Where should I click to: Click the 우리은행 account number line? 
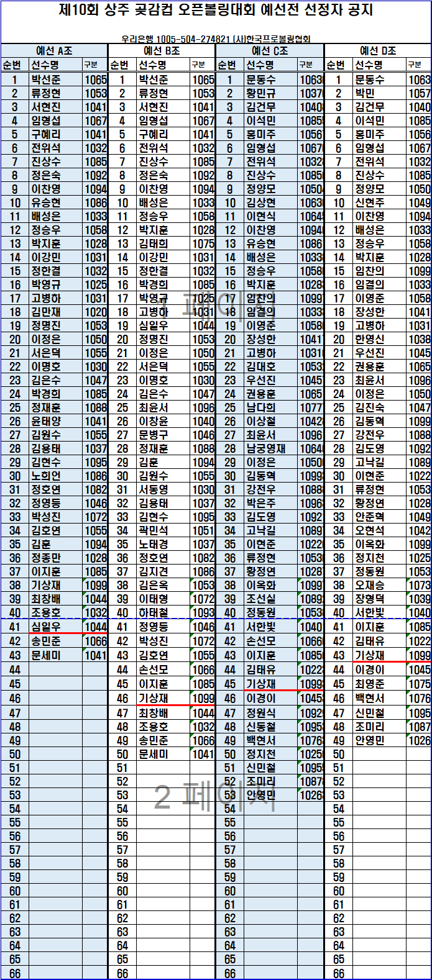(216, 39)
